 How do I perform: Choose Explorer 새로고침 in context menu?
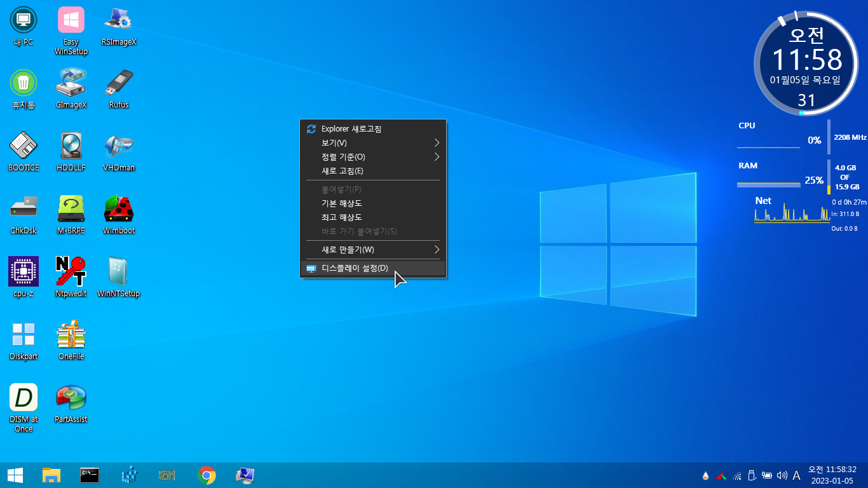point(373,129)
